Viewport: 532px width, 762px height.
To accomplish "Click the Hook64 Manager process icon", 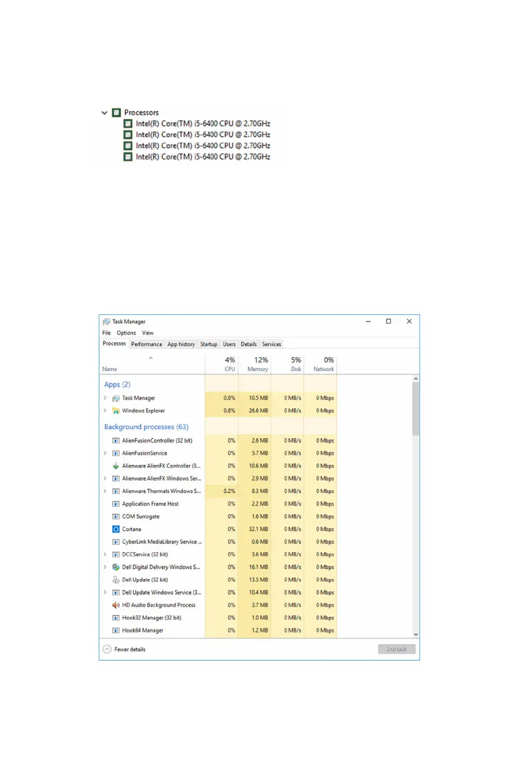I will 115,630.
